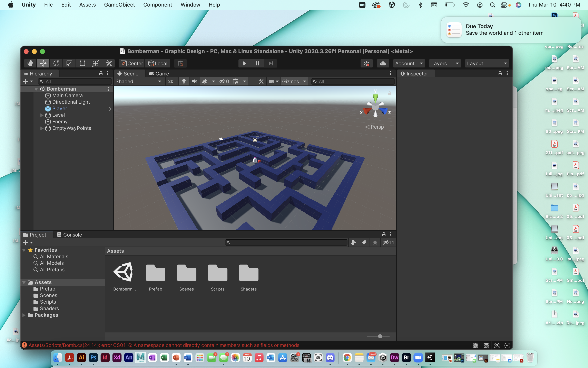Toggle the Gizmos button
This screenshot has width=588, height=368.
pos(291,82)
